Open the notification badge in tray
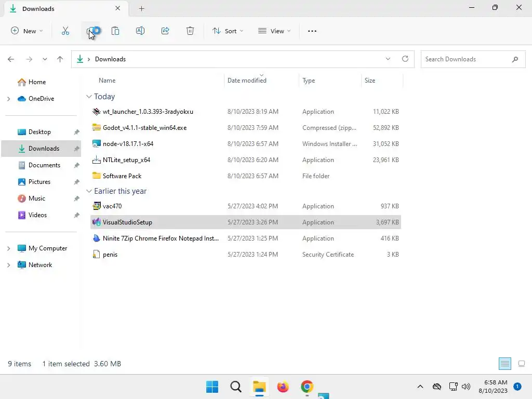 [517, 387]
